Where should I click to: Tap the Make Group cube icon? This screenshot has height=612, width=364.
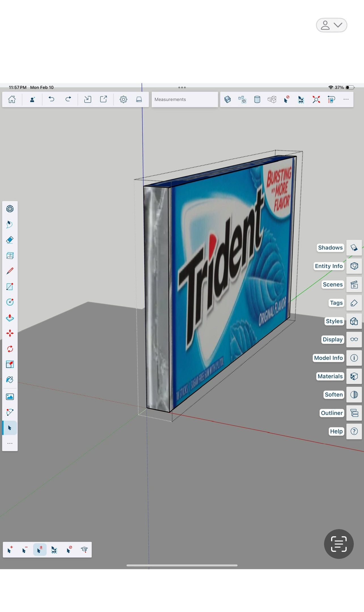(228, 99)
